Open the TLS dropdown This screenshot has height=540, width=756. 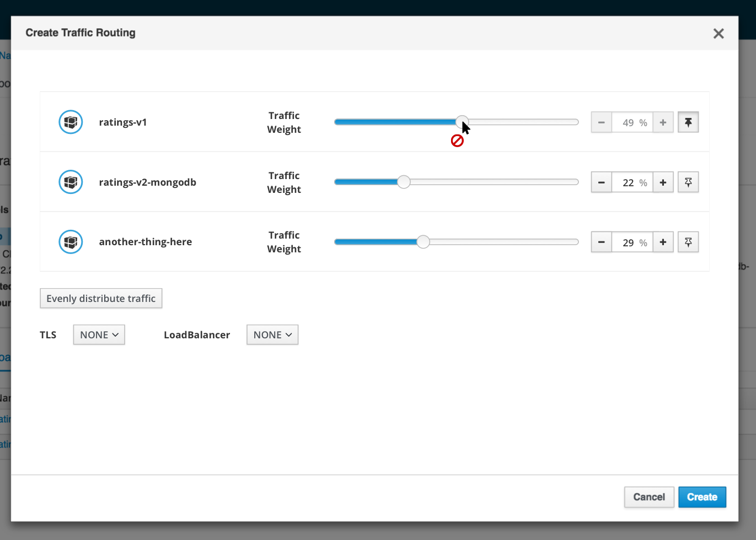[x=99, y=334]
